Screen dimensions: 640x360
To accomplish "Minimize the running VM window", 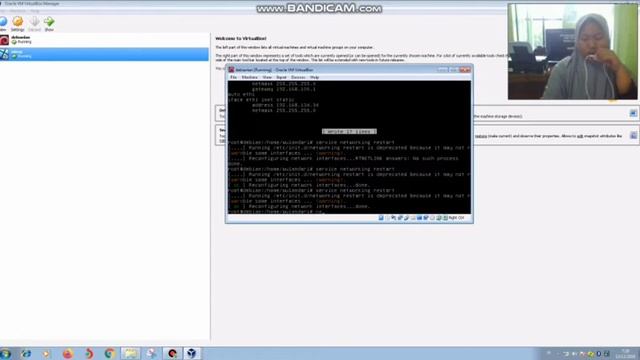I will coord(442,70).
